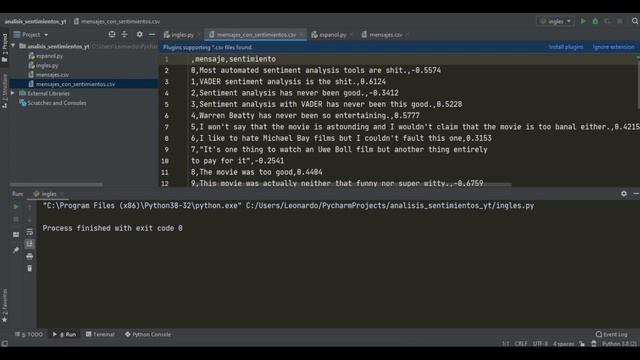Click the UTF-8 encoding in status bar
The width and height of the screenshot is (640, 360).
(x=540, y=344)
